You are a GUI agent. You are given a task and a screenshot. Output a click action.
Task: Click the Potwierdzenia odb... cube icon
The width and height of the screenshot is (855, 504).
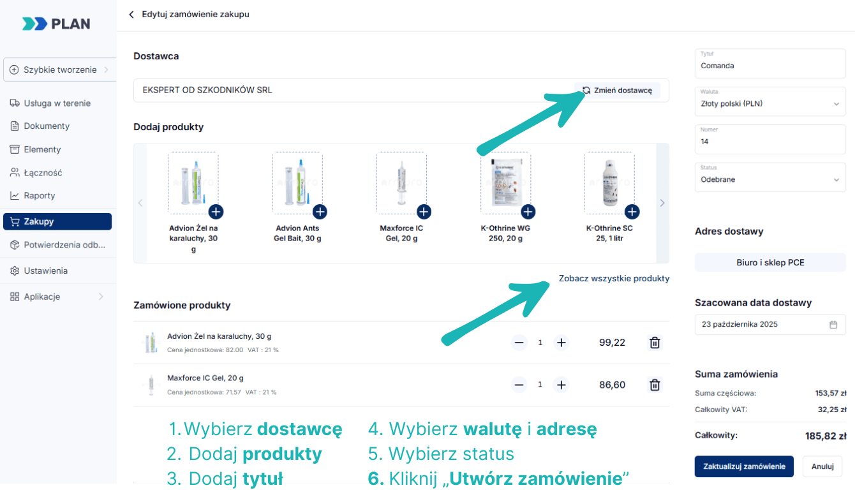click(x=15, y=244)
